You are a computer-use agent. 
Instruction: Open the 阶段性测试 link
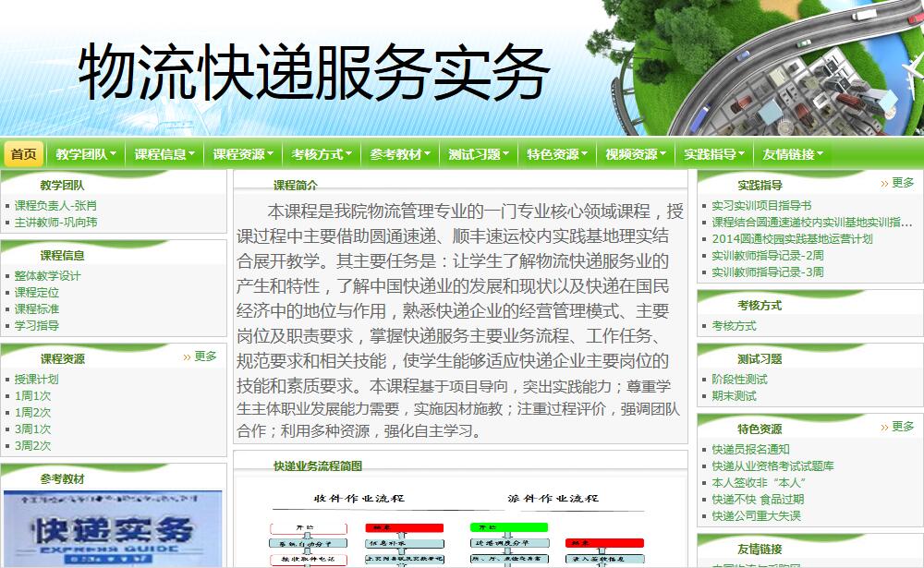[x=739, y=380]
